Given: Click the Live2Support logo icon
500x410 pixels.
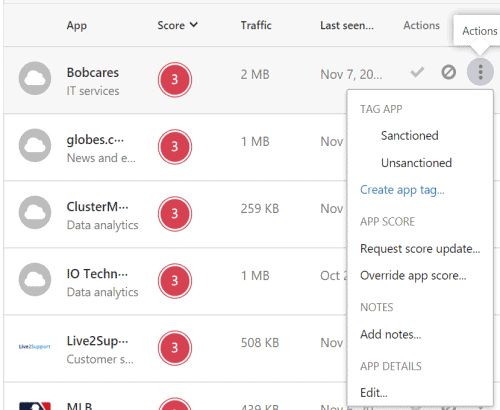Looking at the screenshot, I should click(x=35, y=347).
